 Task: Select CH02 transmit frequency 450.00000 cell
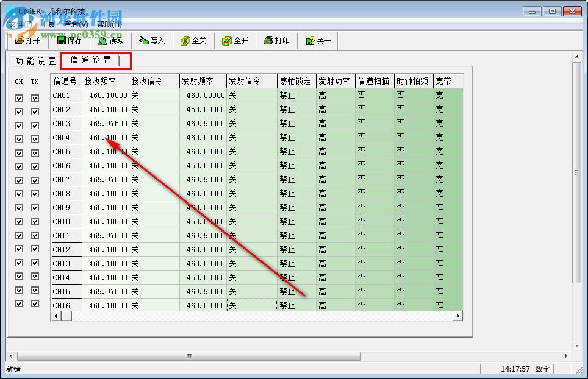click(203, 109)
